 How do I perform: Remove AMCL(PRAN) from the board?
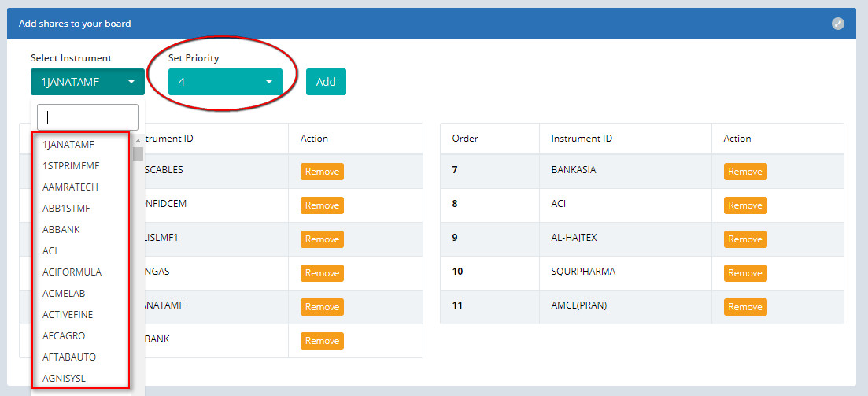(x=744, y=307)
